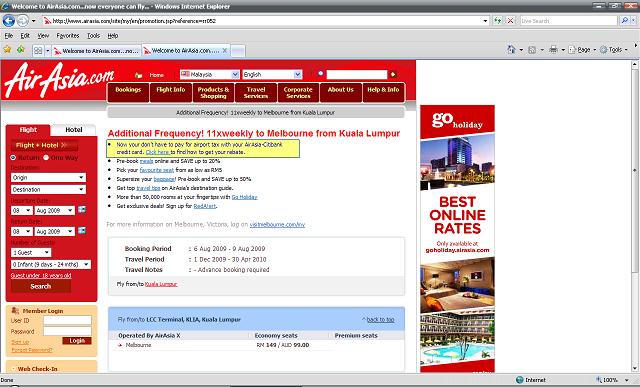640x387 pixels.
Task: Click the Stop loading red X icon
Action: (510, 20)
